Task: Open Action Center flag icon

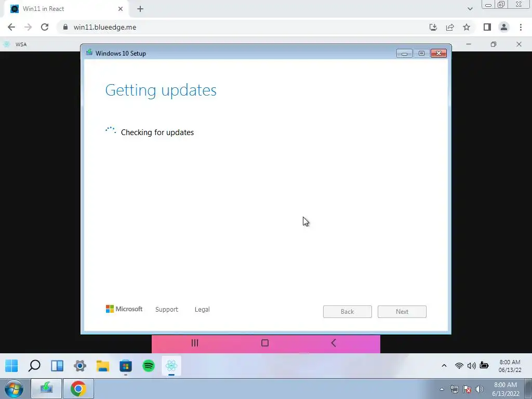Action: [467, 389]
